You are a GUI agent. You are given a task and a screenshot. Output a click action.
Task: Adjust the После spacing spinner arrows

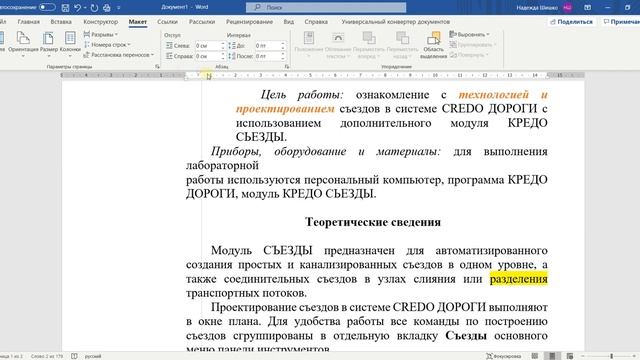tap(283, 56)
